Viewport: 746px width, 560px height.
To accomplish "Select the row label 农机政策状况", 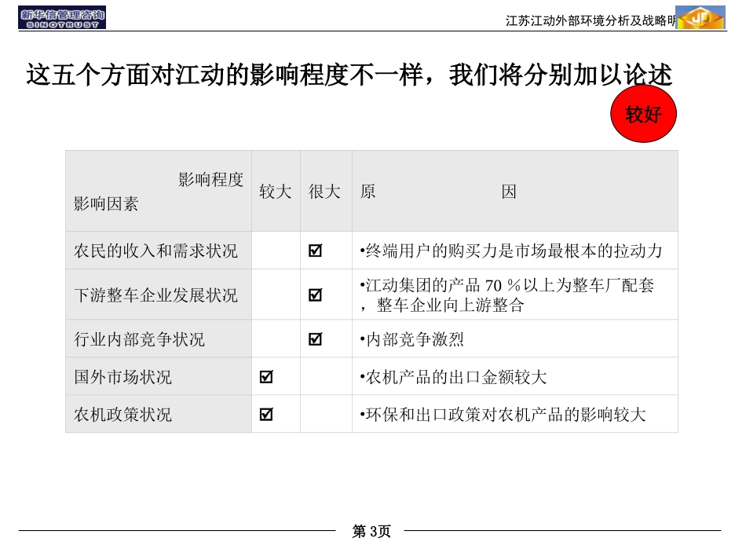I will [x=123, y=415].
